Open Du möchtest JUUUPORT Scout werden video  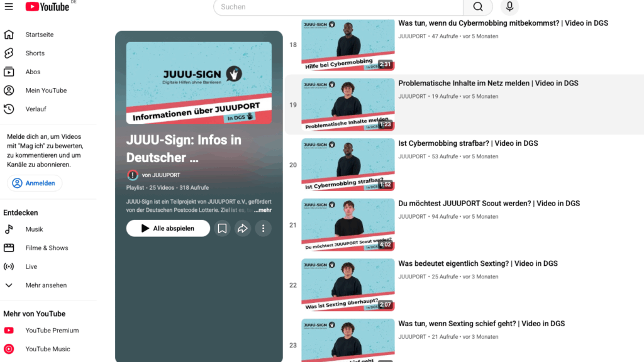tap(489, 204)
